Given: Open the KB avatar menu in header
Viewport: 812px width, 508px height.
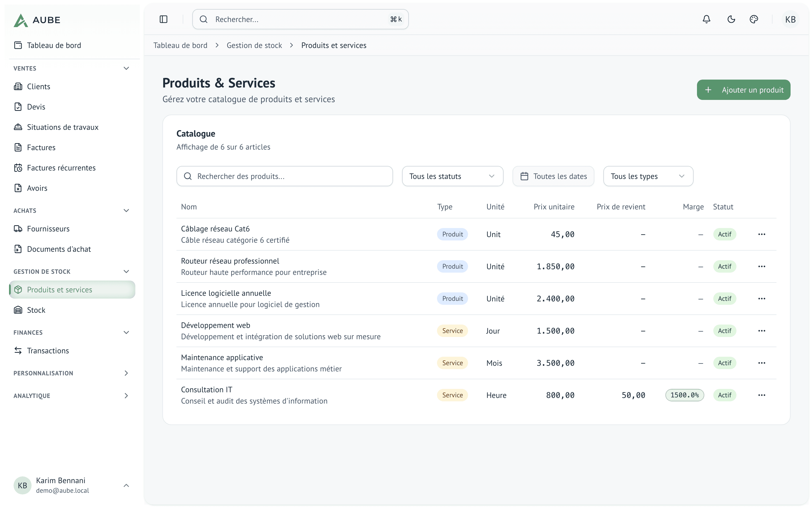Looking at the screenshot, I should point(790,19).
